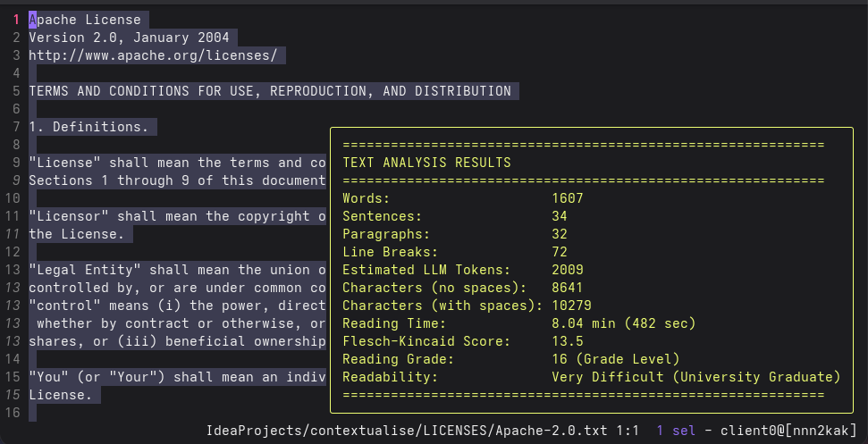Click the 'TEXT ANALYSIS RESULTS' popup heading

[x=426, y=163]
